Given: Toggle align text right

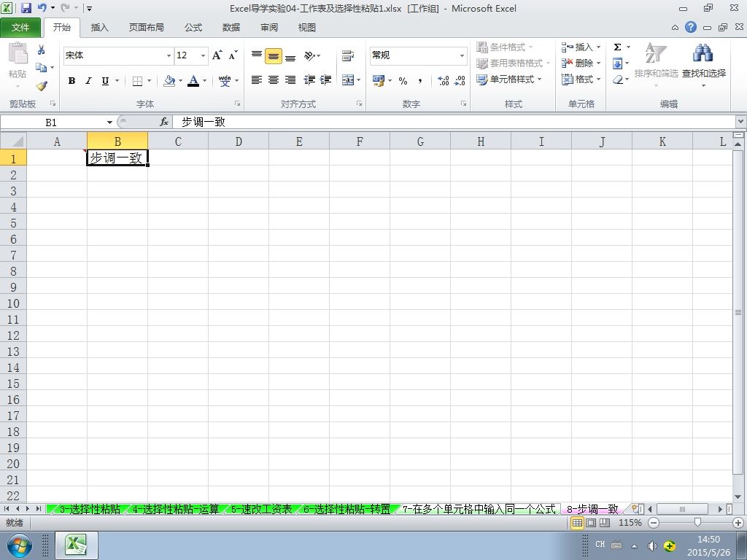Looking at the screenshot, I should click(290, 80).
